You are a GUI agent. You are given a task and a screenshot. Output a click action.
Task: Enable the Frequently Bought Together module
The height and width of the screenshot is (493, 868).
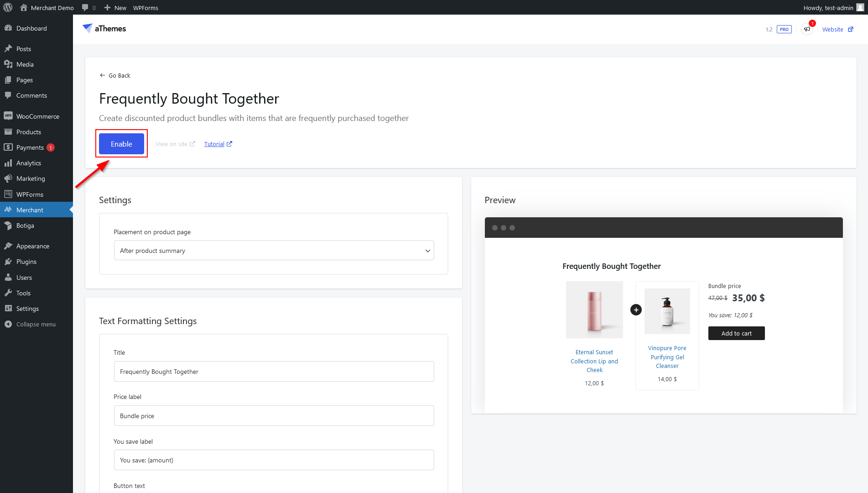pyautogui.click(x=121, y=144)
